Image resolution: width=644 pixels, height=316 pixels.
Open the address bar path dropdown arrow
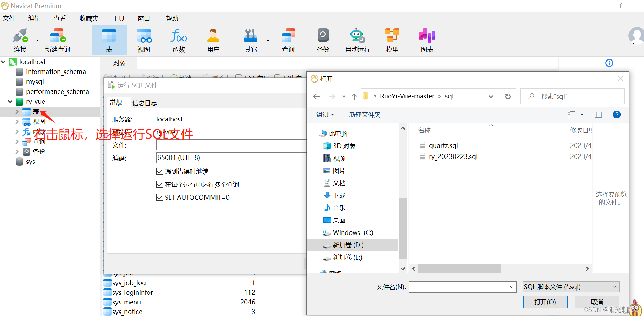coord(491,97)
